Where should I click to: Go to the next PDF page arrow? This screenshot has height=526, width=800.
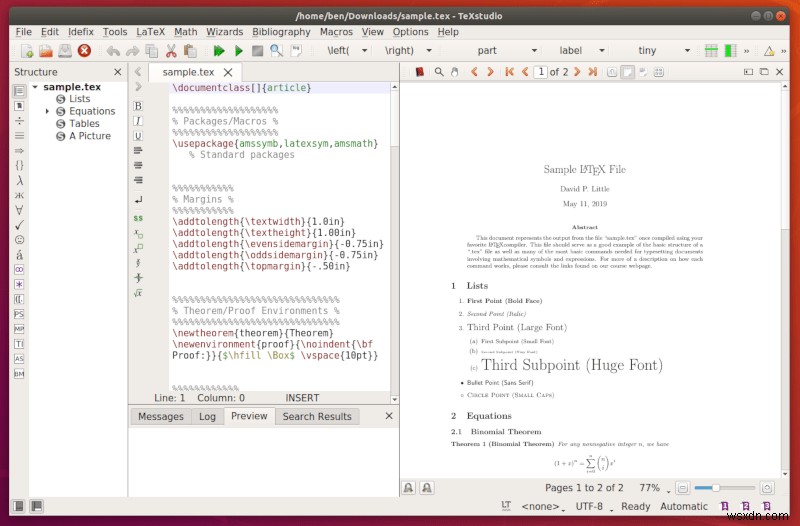coord(577,72)
